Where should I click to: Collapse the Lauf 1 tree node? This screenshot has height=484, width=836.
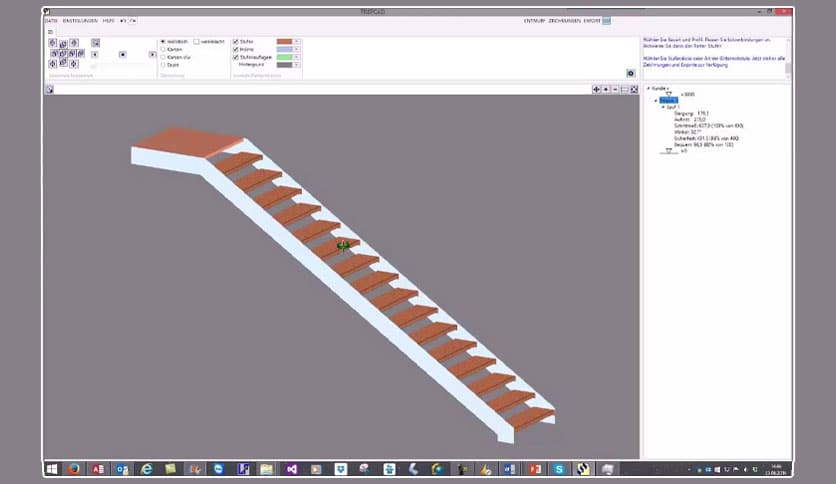(663, 107)
